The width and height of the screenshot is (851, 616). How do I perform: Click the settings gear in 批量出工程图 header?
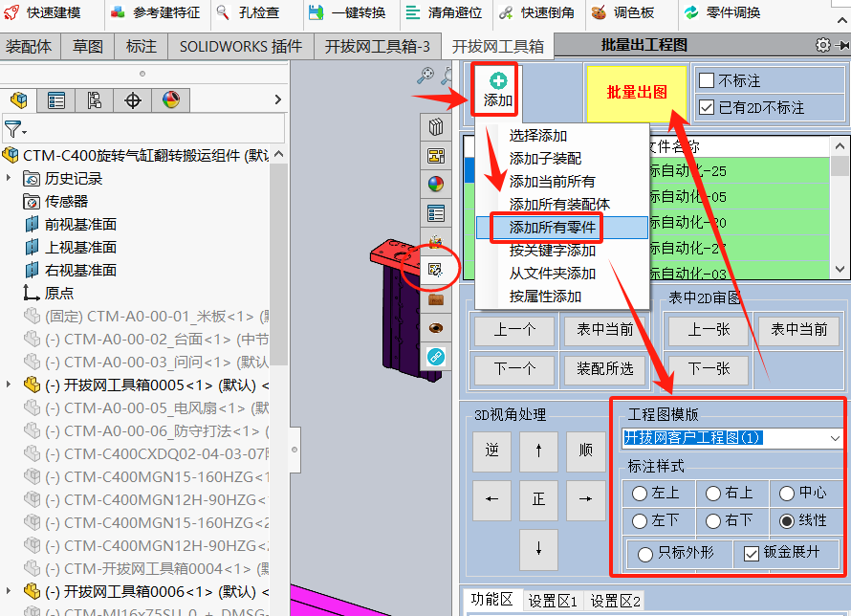click(x=822, y=45)
